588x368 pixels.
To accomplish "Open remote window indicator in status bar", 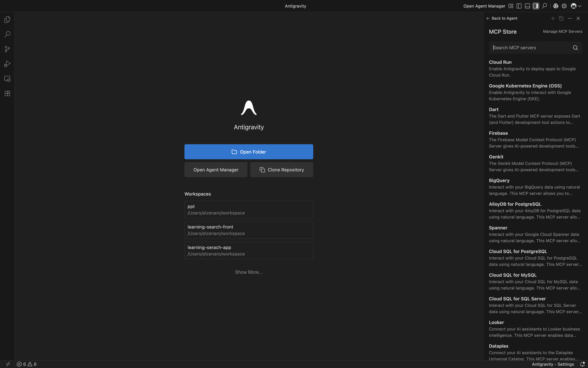I will [8, 364].
